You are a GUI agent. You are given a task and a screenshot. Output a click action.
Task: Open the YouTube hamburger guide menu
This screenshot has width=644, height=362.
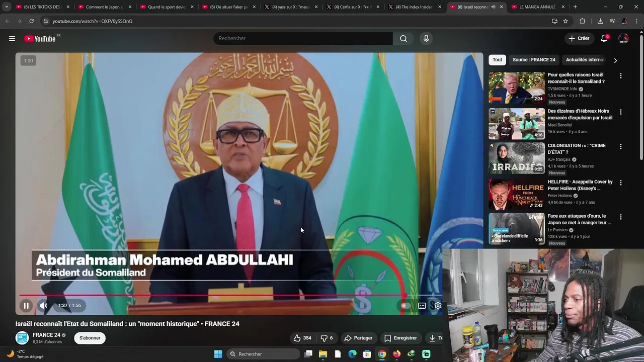click(x=12, y=39)
